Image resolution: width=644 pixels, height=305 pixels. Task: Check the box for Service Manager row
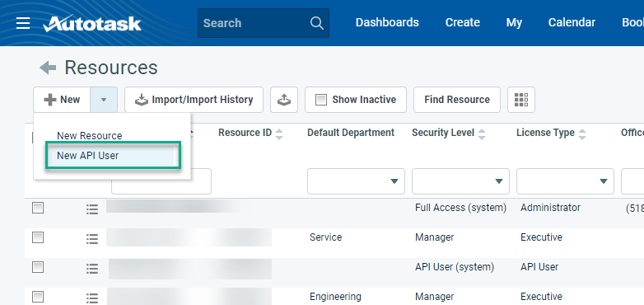[38, 237]
